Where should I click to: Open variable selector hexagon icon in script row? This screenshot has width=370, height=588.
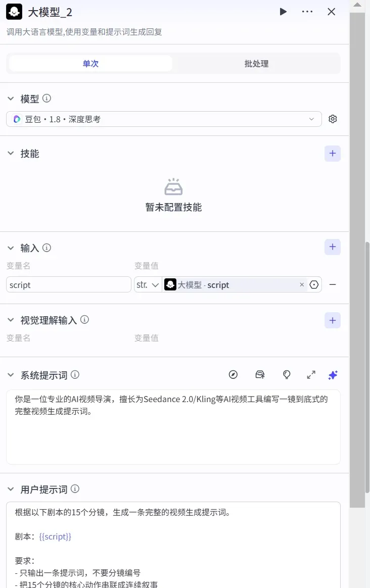point(314,284)
